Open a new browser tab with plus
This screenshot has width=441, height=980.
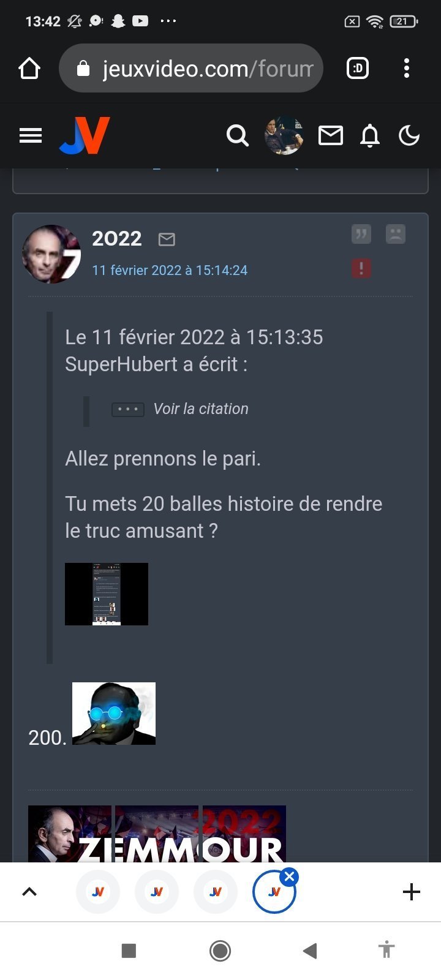coord(412,892)
